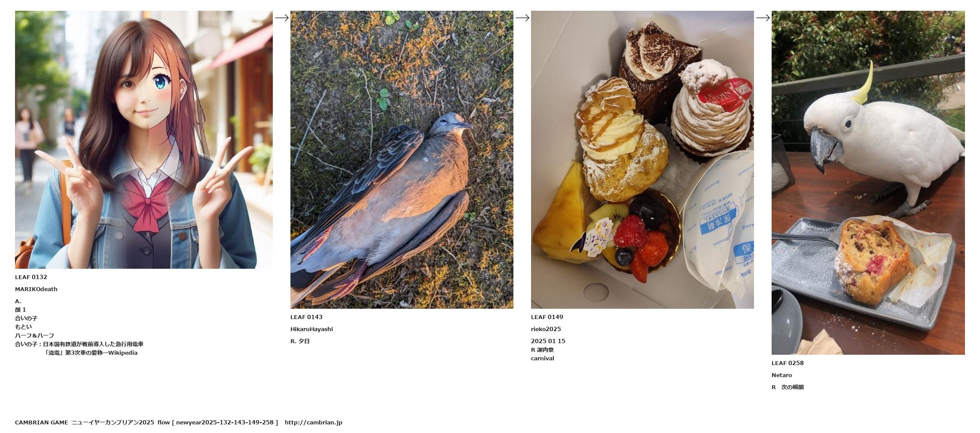The height and width of the screenshot is (433, 980).
Task: Click the arrow after the pigeon photo
Action: (522, 18)
